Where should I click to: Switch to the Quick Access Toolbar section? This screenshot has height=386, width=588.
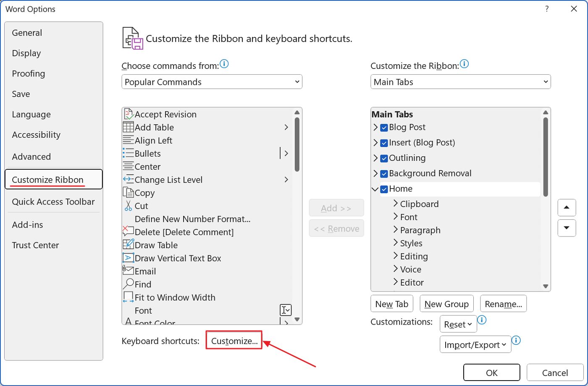53,202
